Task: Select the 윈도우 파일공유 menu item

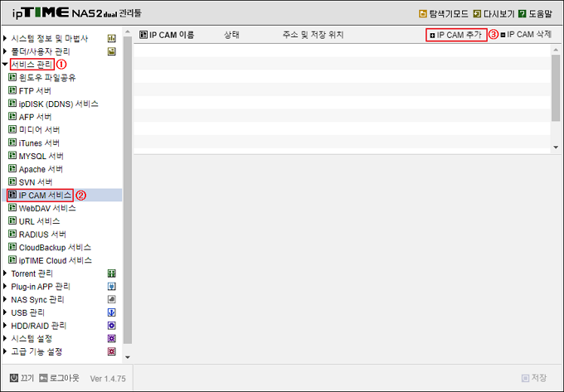Action: (47, 78)
